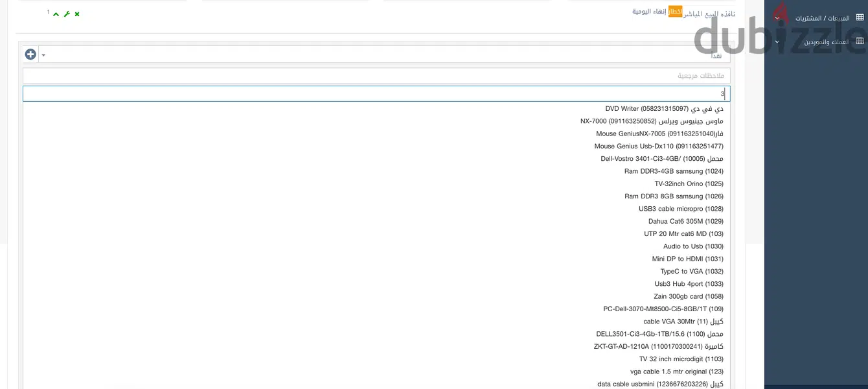The width and height of the screenshot is (868, 389).
Task: Select TV 32 inch microdigit (1103) entry
Action: [681, 359]
